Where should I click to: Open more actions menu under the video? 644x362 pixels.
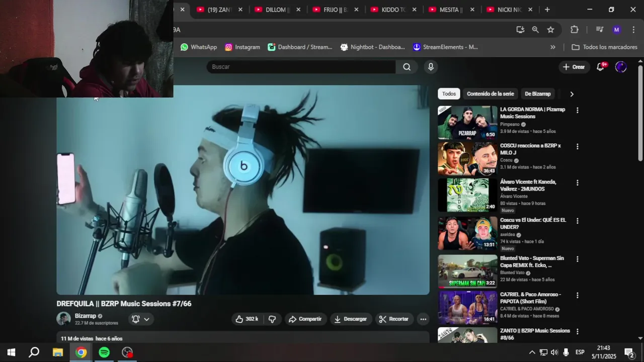coord(423,319)
